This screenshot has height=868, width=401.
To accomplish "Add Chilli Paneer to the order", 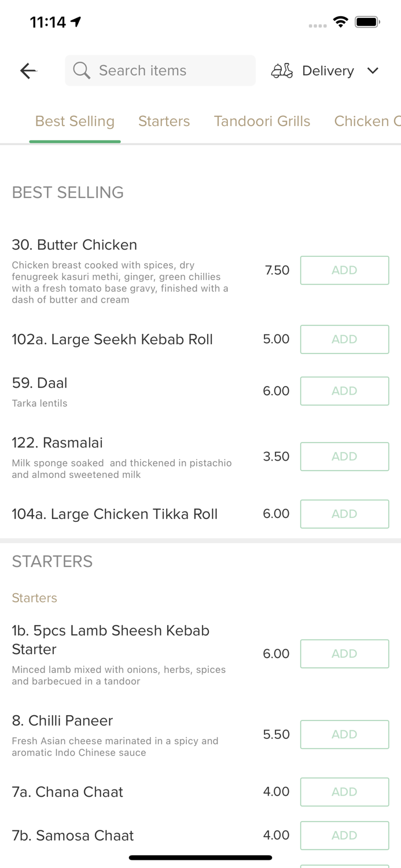I will 344,734.
